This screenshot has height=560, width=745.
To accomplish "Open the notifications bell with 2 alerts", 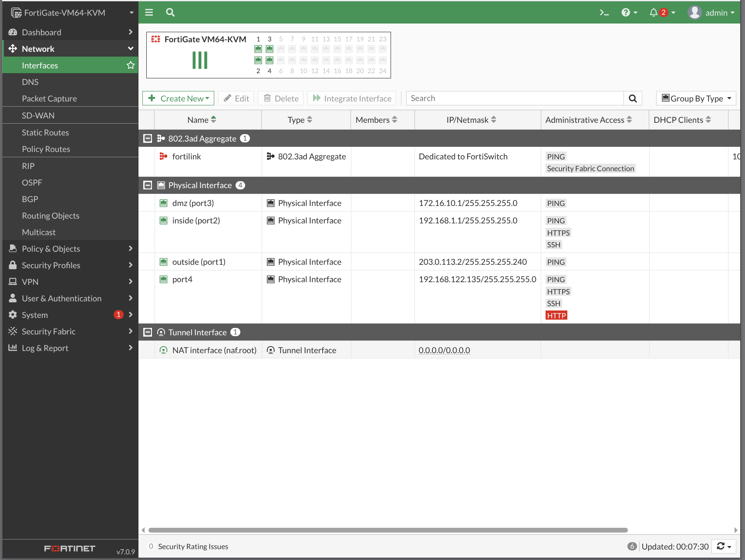I will click(x=662, y=13).
